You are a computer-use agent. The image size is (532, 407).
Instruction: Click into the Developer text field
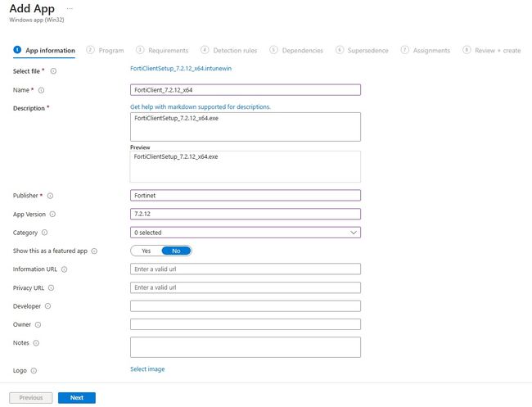[246, 306]
